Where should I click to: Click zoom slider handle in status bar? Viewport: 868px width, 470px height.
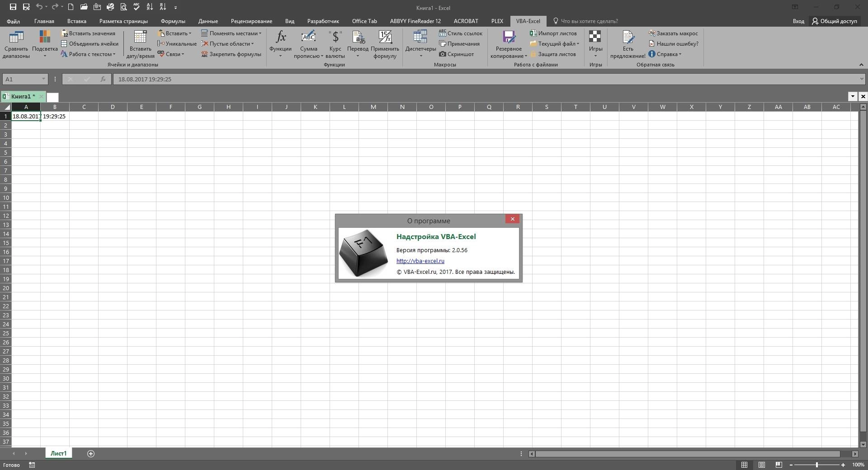click(816, 465)
